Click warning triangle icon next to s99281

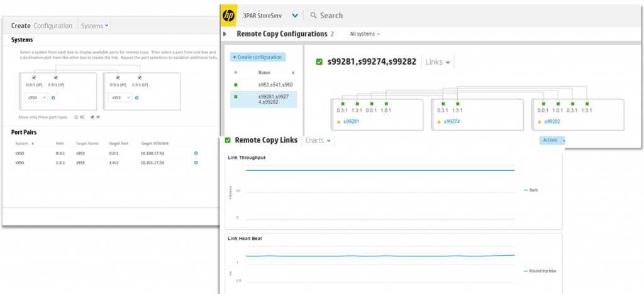click(339, 122)
